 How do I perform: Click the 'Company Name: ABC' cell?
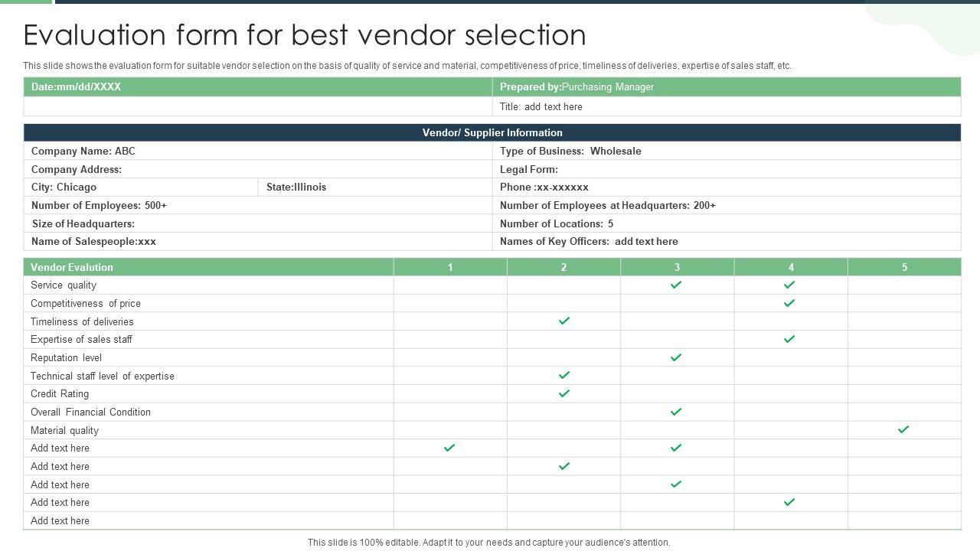click(258, 151)
